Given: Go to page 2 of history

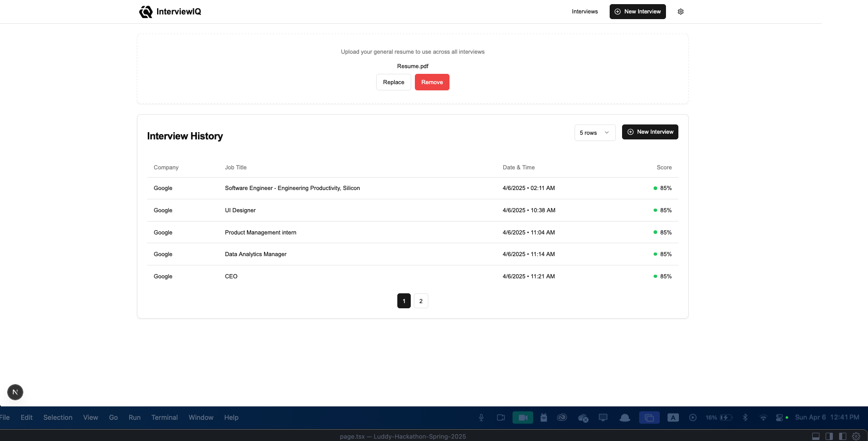Looking at the screenshot, I should tap(421, 301).
